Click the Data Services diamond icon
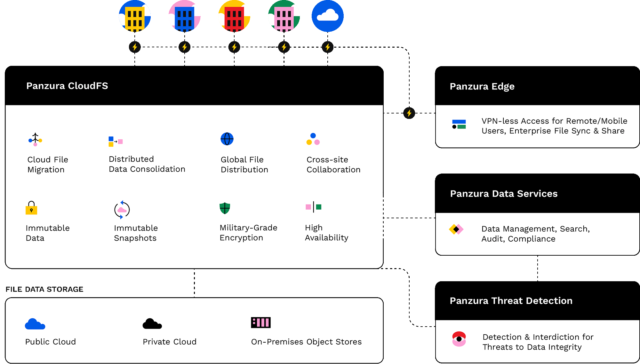The width and height of the screenshot is (640, 364). 456,229
